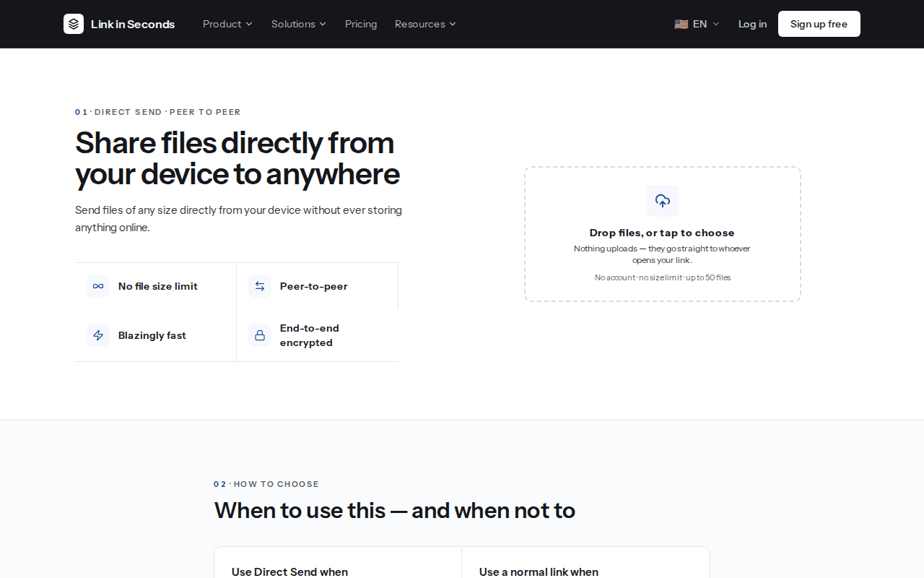
Task: Click the Use a normal link when heading
Action: coord(539,572)
